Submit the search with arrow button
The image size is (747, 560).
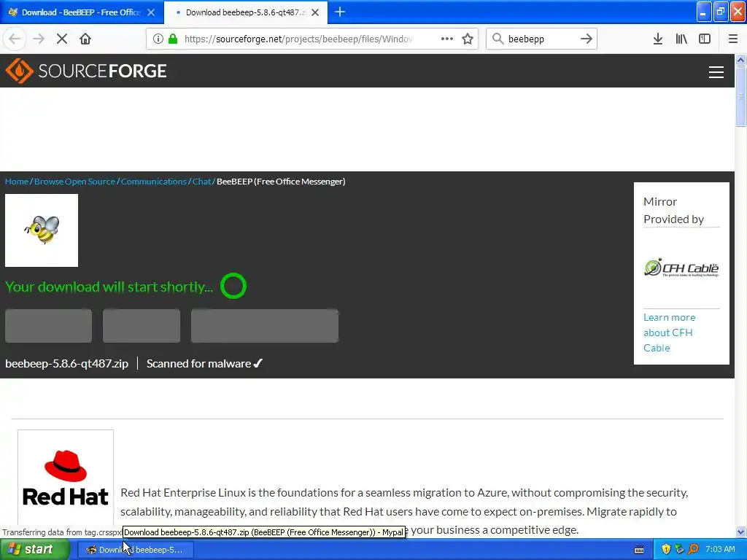coord(587,39)
